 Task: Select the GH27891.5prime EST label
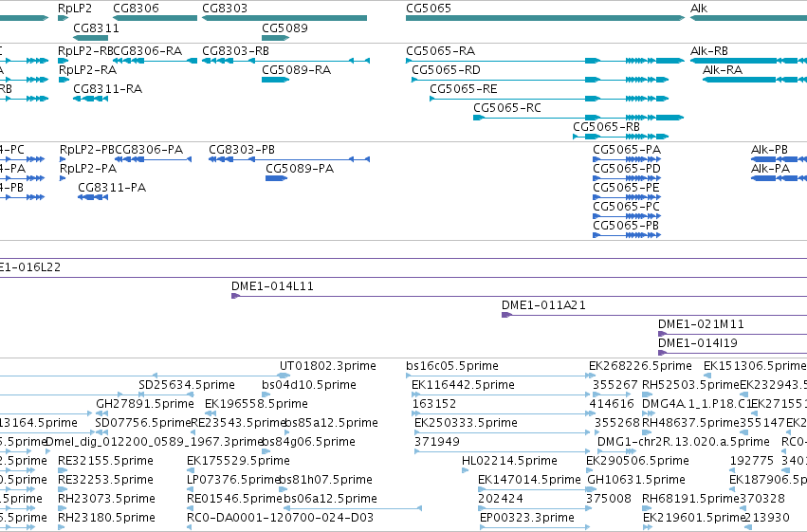coord(145,404)
